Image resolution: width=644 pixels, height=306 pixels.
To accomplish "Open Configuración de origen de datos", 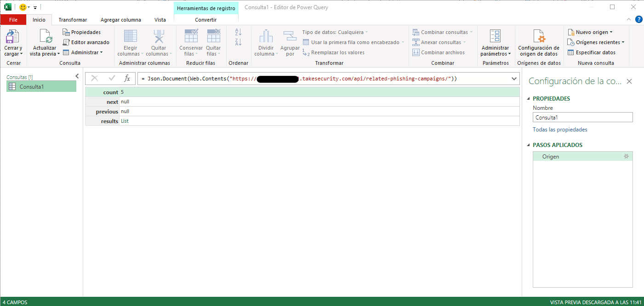I will coord(538,37).
